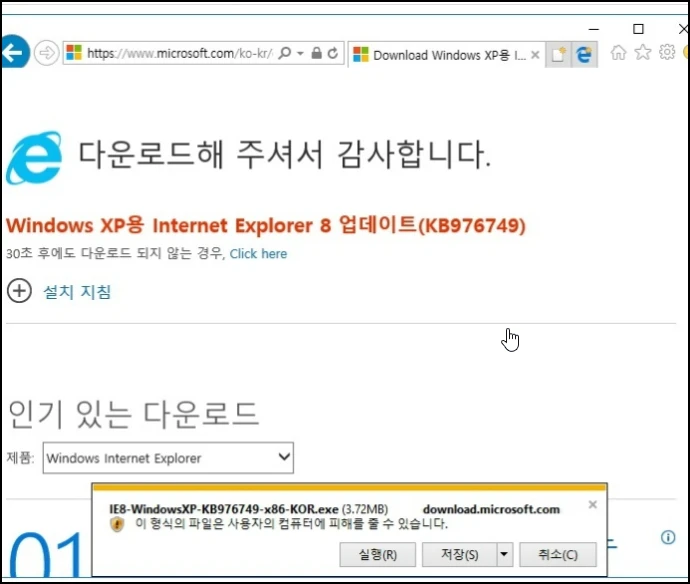Refresh the page with reload icon
This screenshot has height=584, width=690.
[x=333, y=53]
